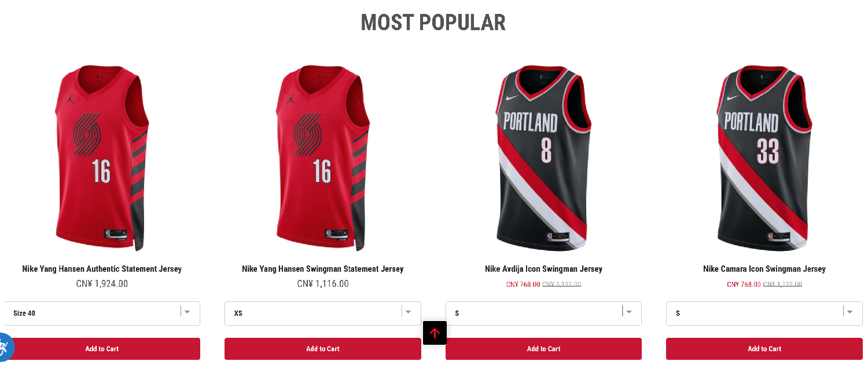868x372 pixels.
Task: Click the scroll-to-top red arrow icon
Action: [x=435, y=333]
